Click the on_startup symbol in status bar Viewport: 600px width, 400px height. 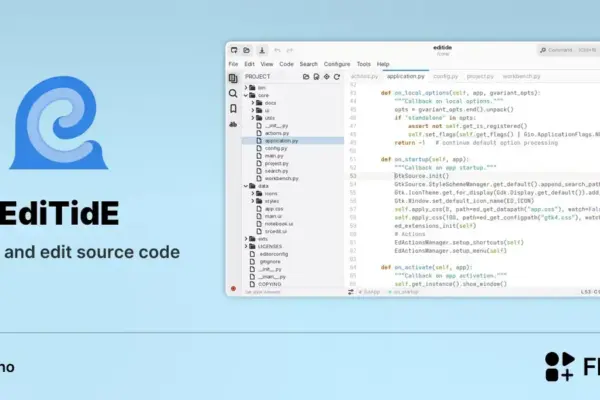tap(404, 292)
